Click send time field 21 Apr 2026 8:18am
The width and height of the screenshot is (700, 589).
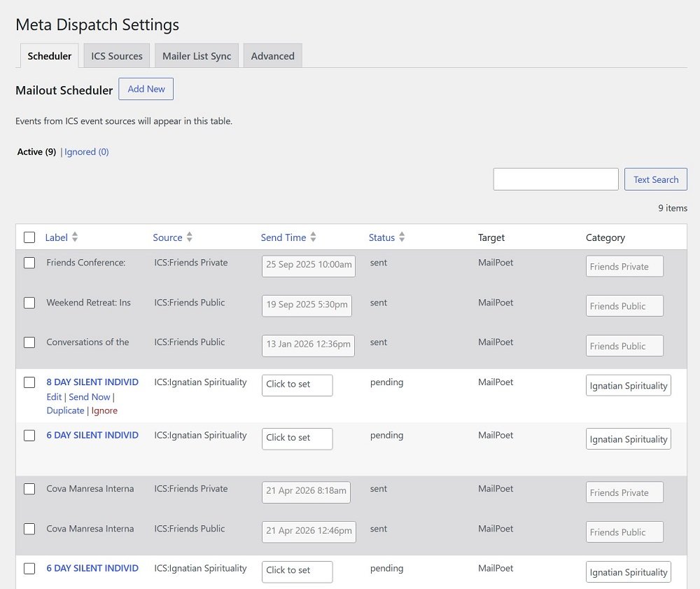pyautogui.click(x=306, y=492)
